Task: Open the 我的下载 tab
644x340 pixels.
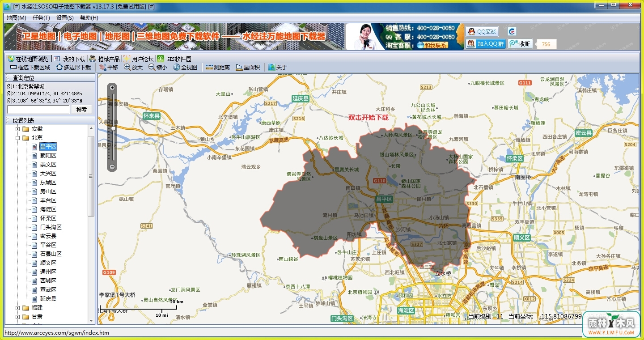Action: click(69, 59)
